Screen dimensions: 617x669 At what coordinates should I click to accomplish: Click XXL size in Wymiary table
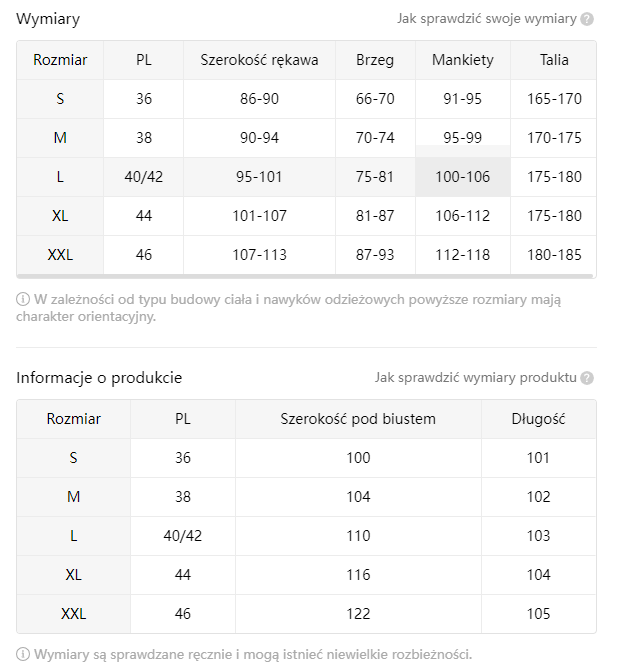pos(60,255)
